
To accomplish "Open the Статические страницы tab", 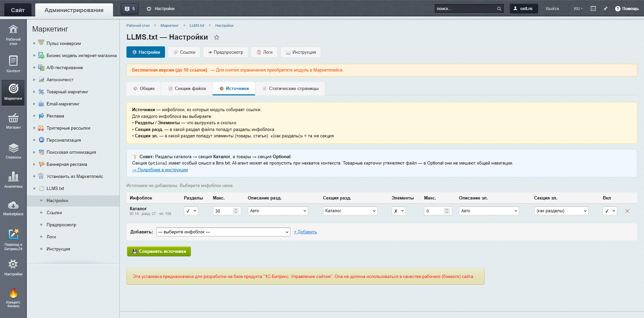I will click(290, 88).
